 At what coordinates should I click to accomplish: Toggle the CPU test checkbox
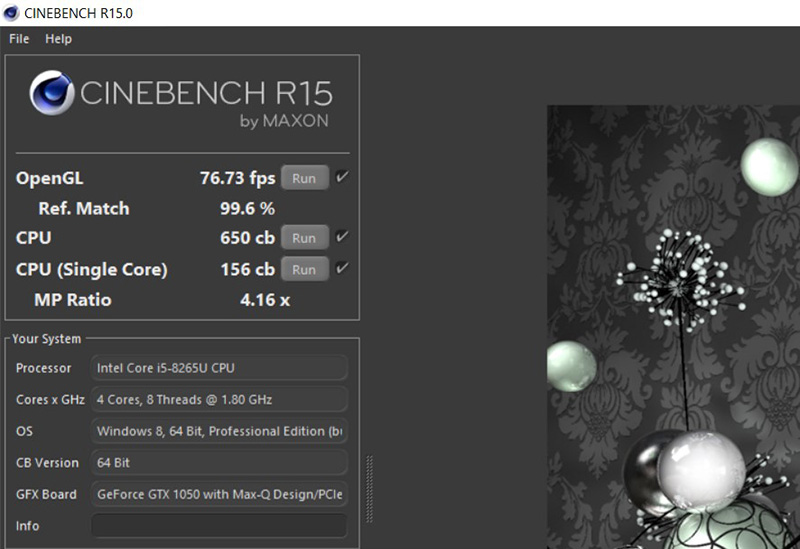tap(342, 237)
